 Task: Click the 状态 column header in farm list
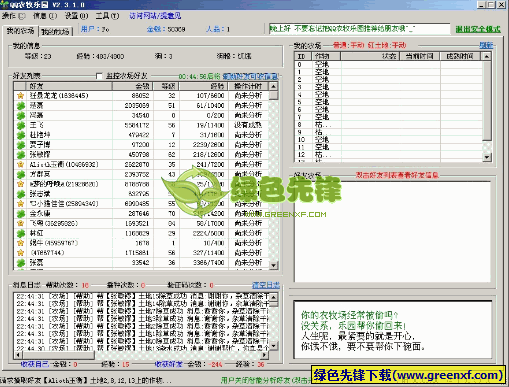coord(370,56)
